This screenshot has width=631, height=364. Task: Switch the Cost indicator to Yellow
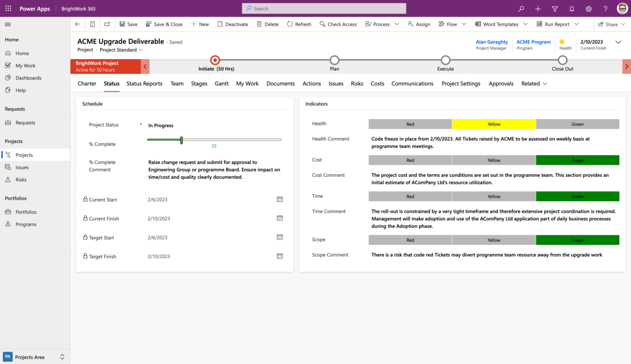[x=493, y=160]
